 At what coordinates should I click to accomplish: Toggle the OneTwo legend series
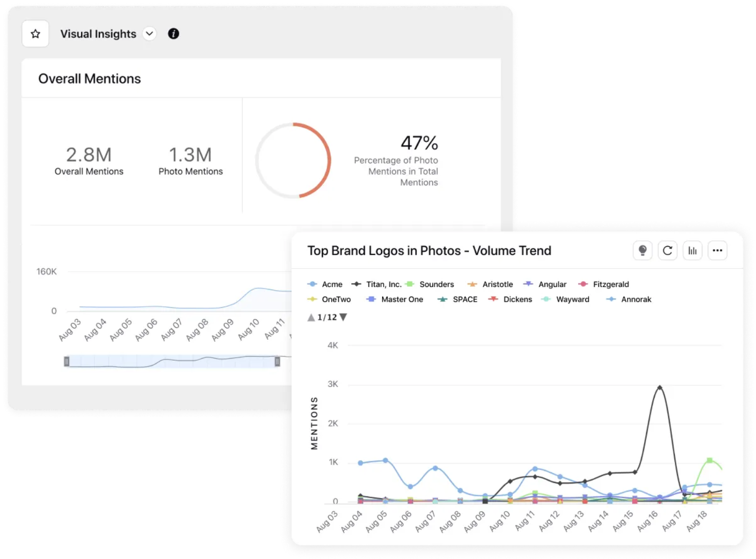coord(329,299)
